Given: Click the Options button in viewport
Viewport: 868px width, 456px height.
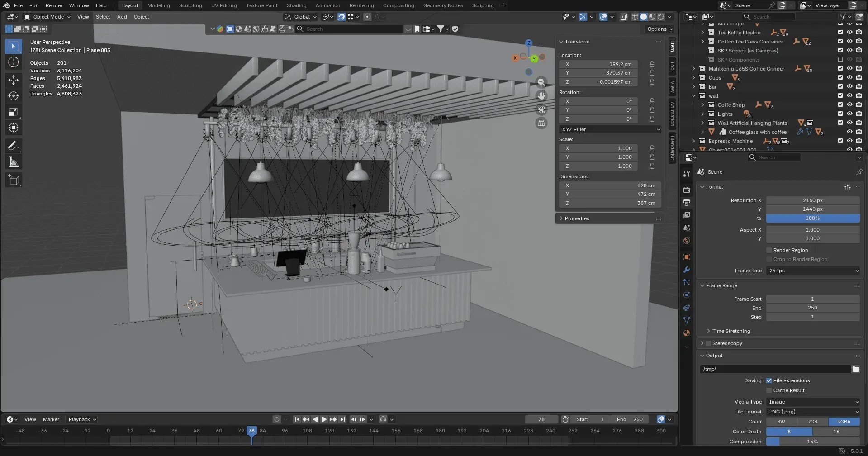Looking at the screenshot, I should point(660,29).
